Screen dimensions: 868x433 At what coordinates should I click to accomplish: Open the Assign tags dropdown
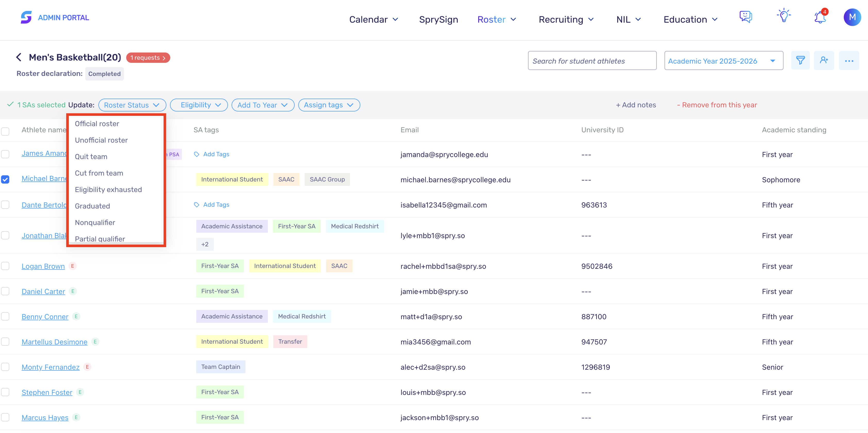pos(329,105)
